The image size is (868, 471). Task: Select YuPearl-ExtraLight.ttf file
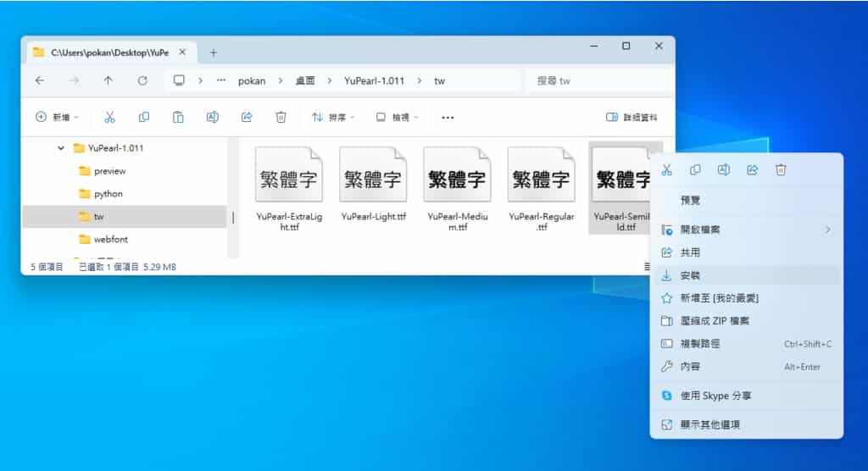289,189
